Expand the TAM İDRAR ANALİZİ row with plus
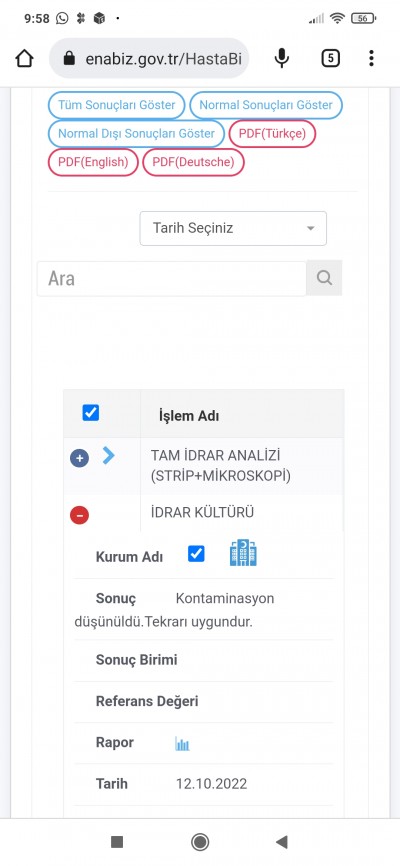The height and width of the screenshot is (866, 400). tap(80, 458)
